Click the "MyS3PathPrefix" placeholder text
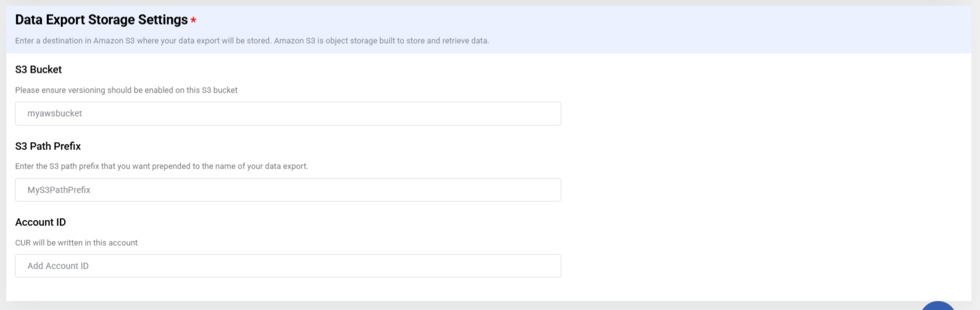980x310 pixels. 59,190
